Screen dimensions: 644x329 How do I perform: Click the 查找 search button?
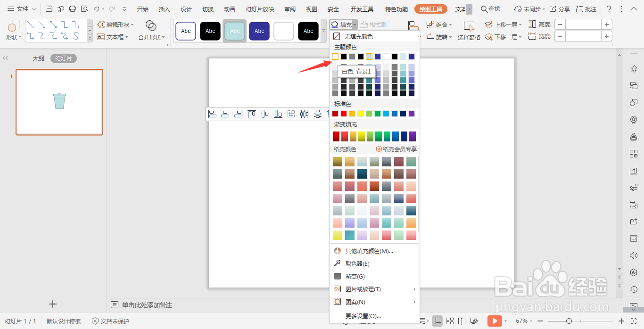(x=490, y=9)
